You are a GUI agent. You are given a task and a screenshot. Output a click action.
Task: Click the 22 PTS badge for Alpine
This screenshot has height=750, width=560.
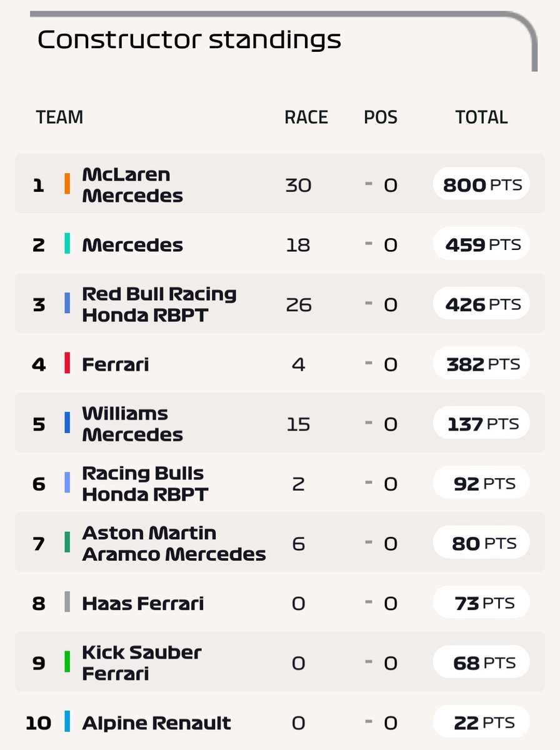(481, 722)
